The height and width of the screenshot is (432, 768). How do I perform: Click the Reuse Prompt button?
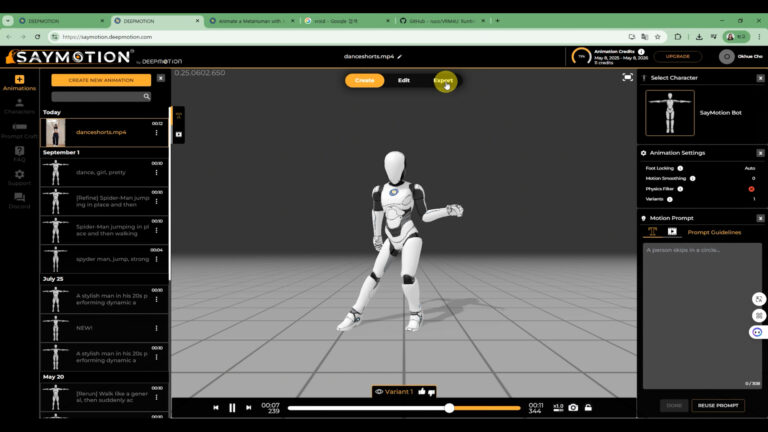tap(718, 405)
